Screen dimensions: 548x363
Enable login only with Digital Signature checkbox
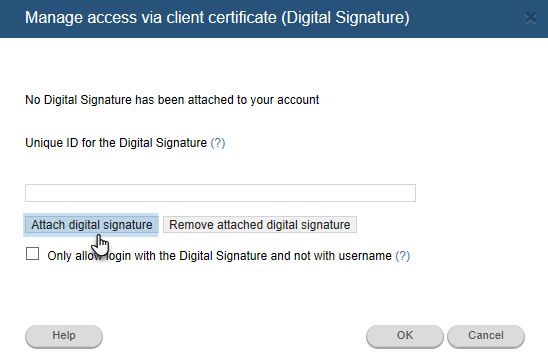coord(33,254)
